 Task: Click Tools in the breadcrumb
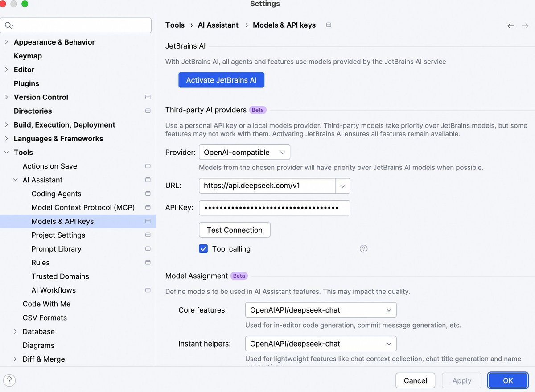point(175,25)
